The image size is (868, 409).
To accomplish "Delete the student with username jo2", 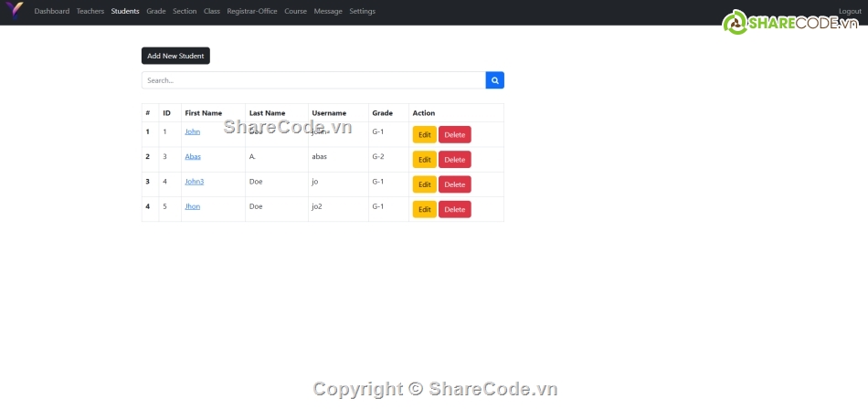I will pyautogui.click(x=454, y=209).
